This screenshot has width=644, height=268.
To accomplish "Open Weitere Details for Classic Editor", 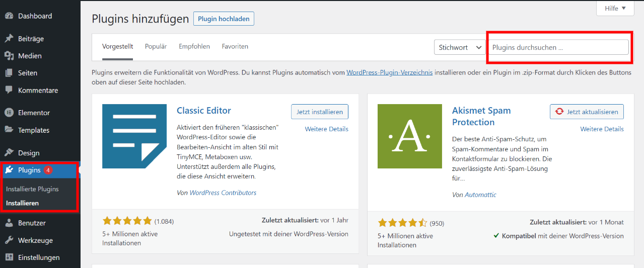I will (327, 129).
